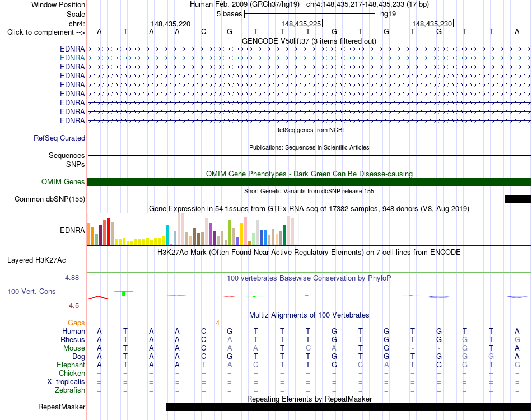
Task: Click the dark green OMIM Genes bar
Action: coord(309,182)
